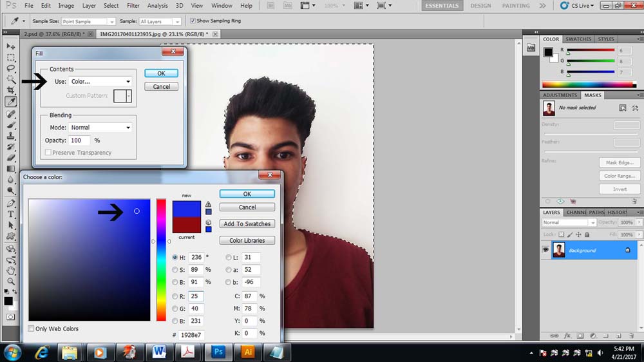Viewport: 644px width, 362px height.
Task: Click the out-of-gamut warning triangle icon
Action: pyautogui.click(x=208, y=204)
